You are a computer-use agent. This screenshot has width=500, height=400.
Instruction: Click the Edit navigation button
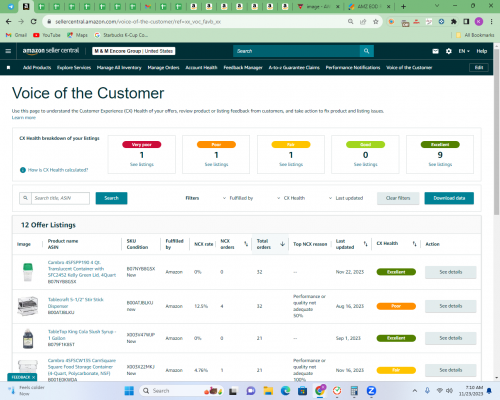tap(479, 67)
